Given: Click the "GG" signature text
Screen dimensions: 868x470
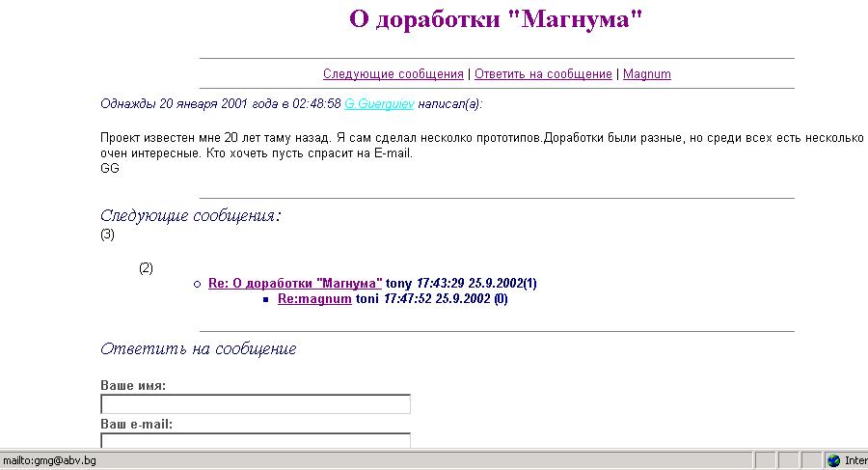Looking at the screenshot, I should pyautogui.click(x=110, y=168).
